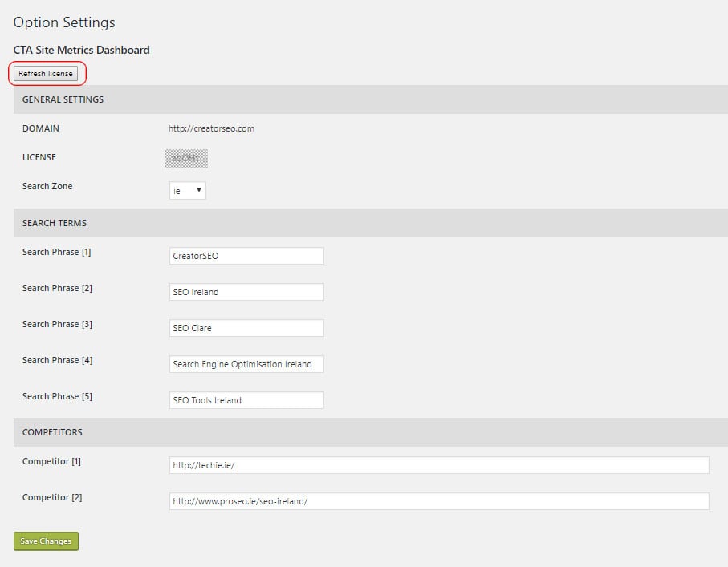Click the obscured LICENSE value box

pos(185,157)
